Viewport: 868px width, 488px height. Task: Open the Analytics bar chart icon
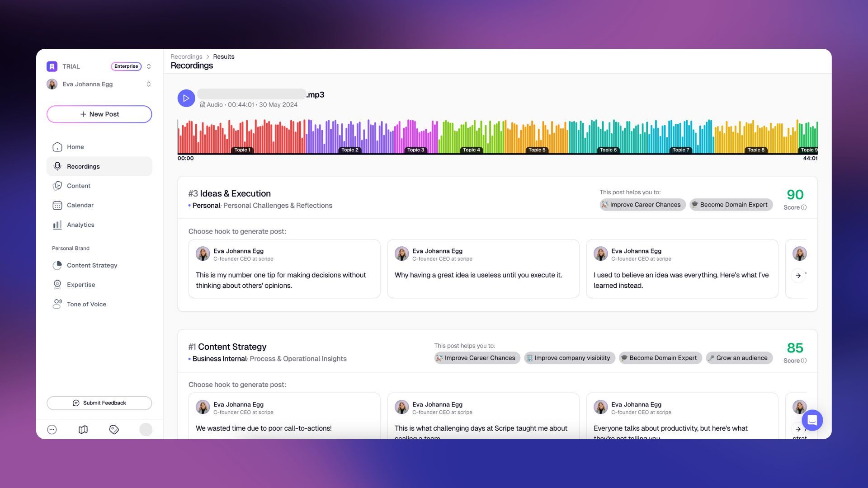click(x=57, y=225)
